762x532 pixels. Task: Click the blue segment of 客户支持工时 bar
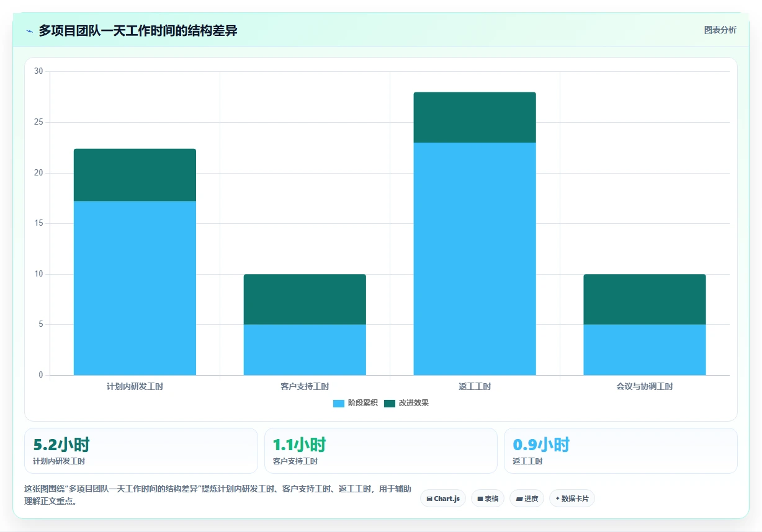pyautogui.click(x=305, y=350)
